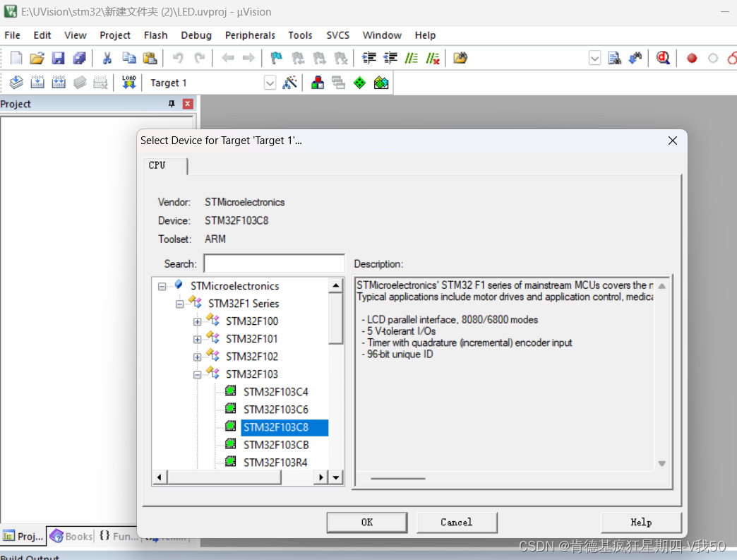The image size is (737, 560).
Task: Open the Peripherals menu
Action: [x=250, y=35]
